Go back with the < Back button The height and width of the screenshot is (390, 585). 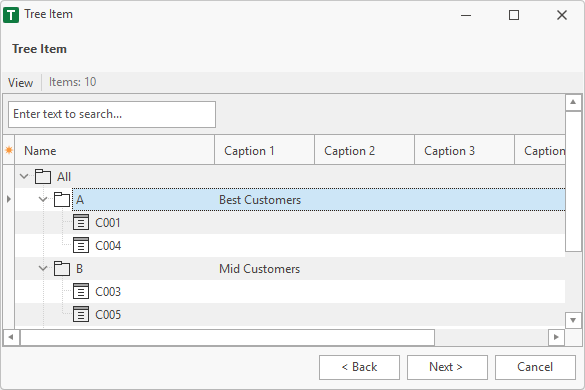(x=359, y=367)
